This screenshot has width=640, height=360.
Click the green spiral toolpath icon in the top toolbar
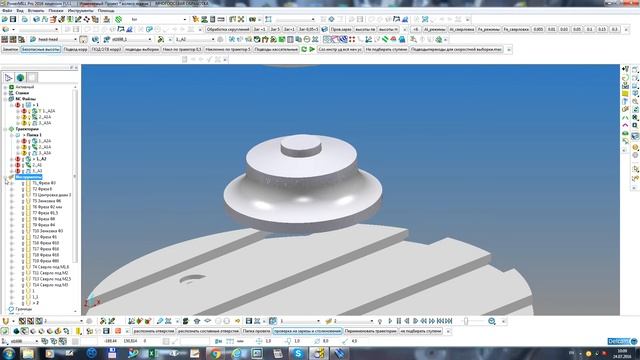118,19
